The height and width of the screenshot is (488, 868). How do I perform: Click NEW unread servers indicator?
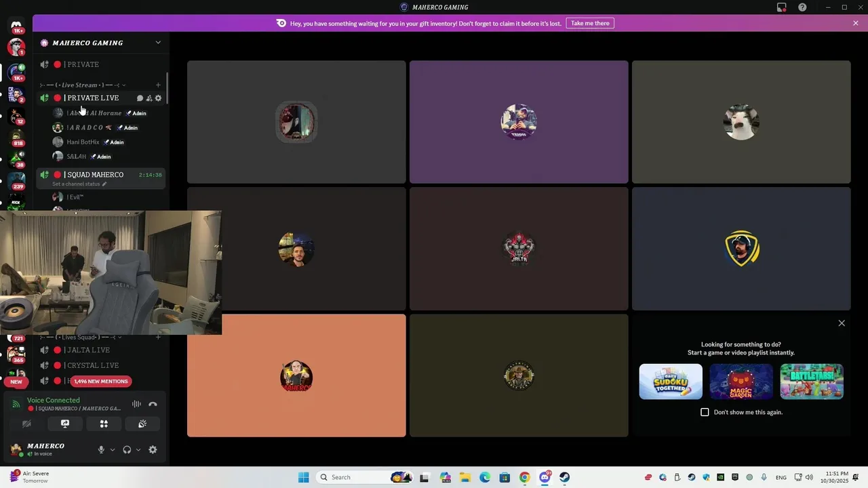click(x=16, y=382)
